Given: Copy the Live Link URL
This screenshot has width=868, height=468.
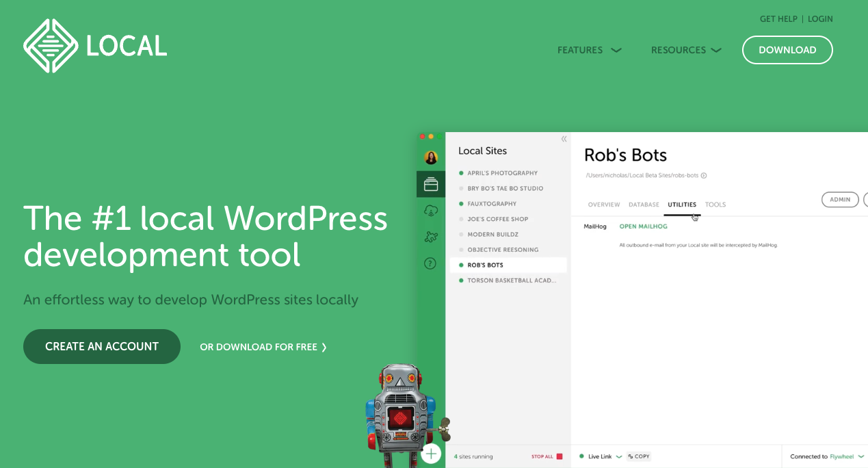Looking at the screenshot, I should [639, 456].
